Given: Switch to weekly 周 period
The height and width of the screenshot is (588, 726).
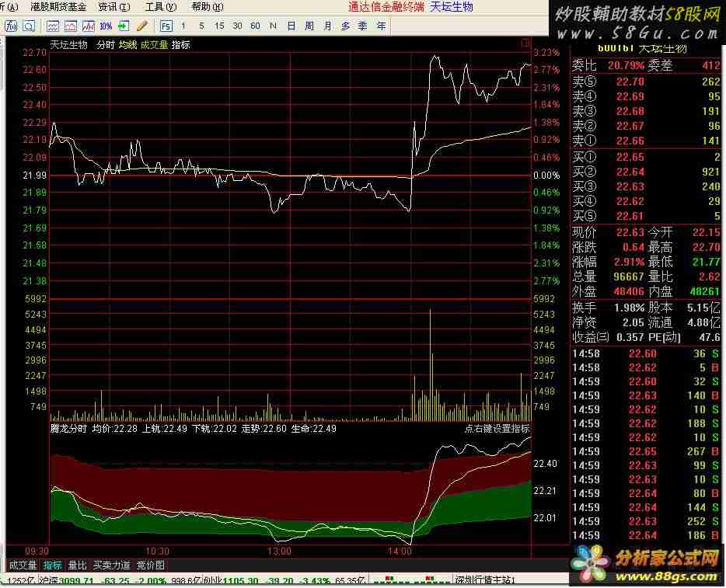Looking at the screenshot, I should 309,26.
